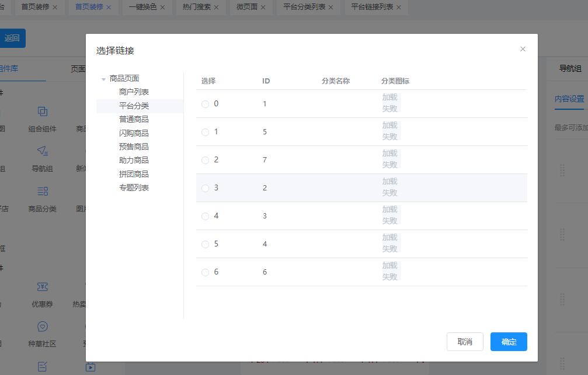
Task: Click the 返回 back button
Action: tap(12, 38)
